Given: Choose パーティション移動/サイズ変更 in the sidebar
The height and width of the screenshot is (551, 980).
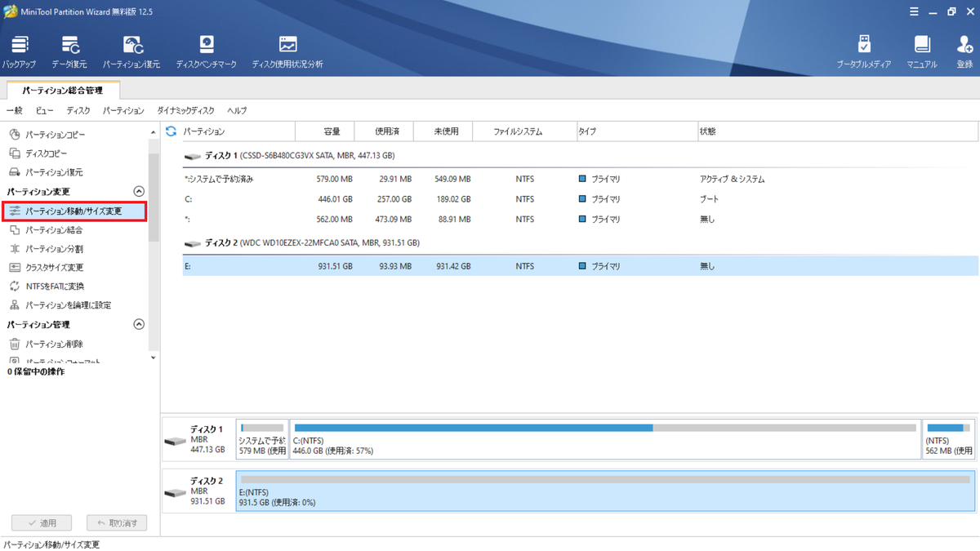Looking at the screenshot, I should click(74, 211).
